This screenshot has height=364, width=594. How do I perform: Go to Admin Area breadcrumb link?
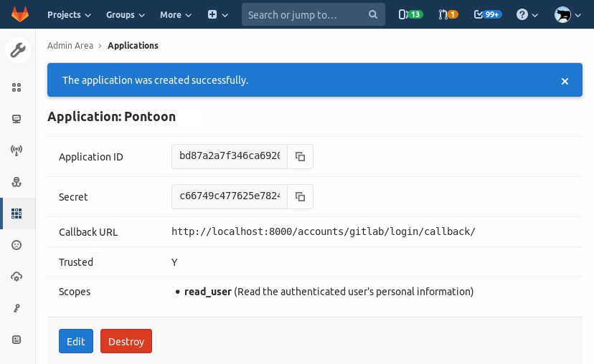pyautogui.click(x=70, y=45)
